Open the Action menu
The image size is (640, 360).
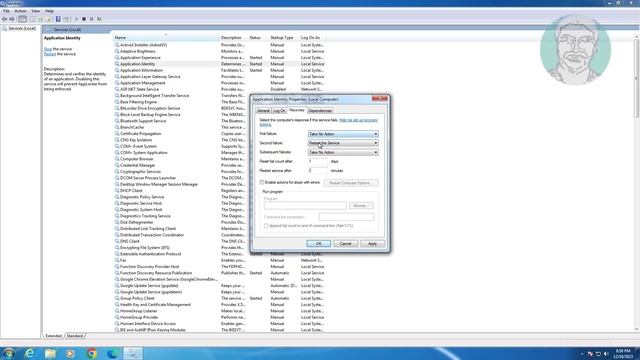tap(20, 11)
